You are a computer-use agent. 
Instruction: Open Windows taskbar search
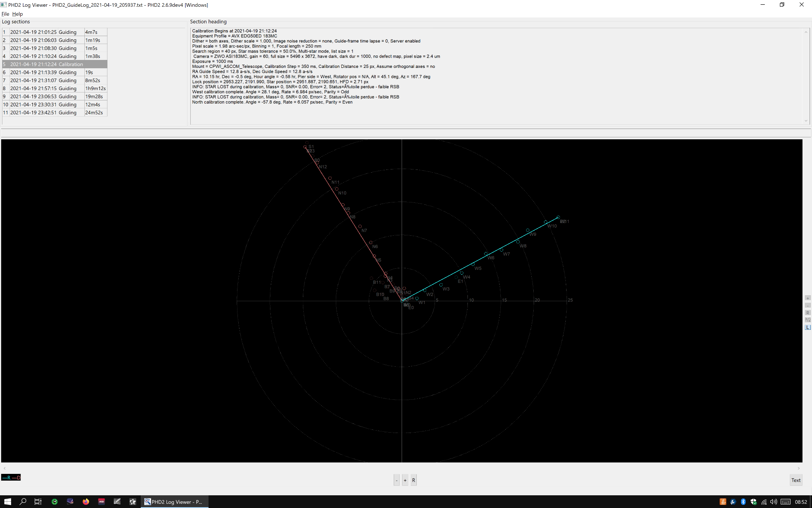click(x=23, y=502)
